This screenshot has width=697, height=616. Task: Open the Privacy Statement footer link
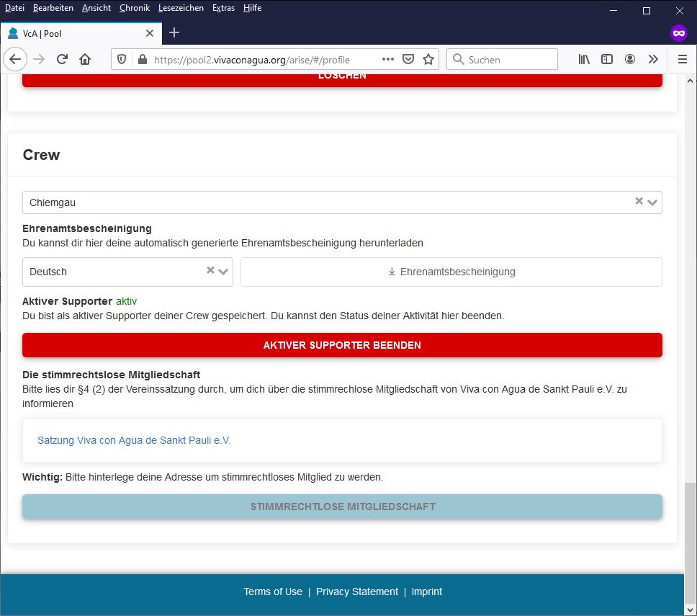[x=356, y=592]
